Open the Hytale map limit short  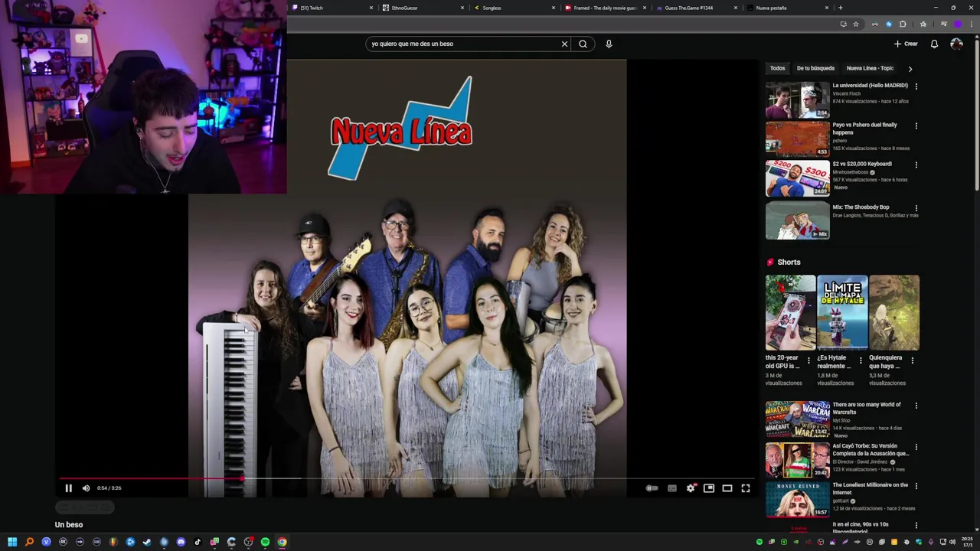pos(842,312)
